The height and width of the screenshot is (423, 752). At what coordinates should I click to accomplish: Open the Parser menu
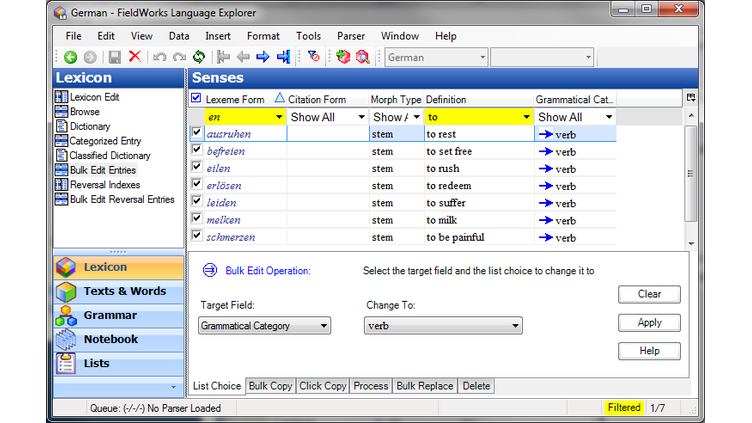(x=351, y=36)
